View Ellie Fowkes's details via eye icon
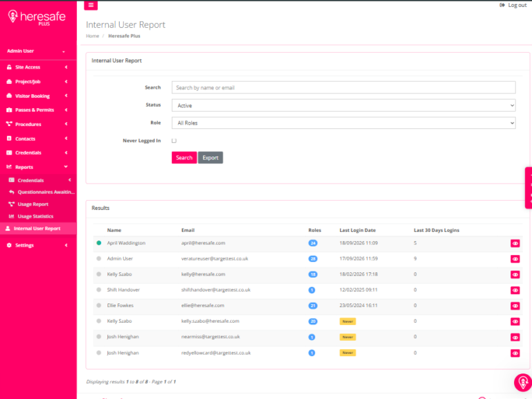Viewport: 532px width, 399px height. 515,305
